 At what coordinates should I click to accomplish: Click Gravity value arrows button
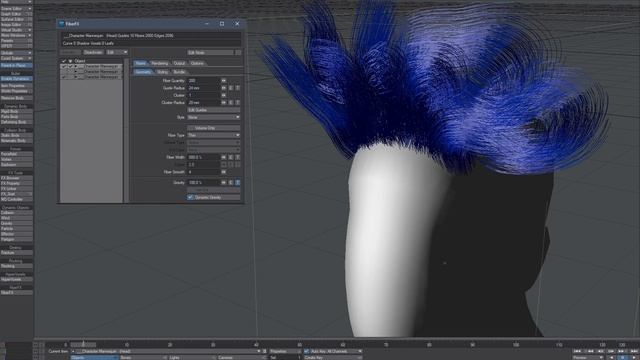pyautogui.click(x=224, y=182)
